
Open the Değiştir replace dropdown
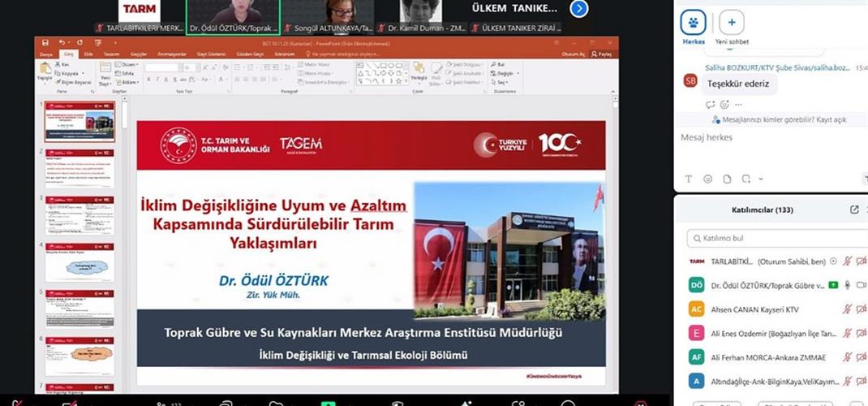pyautogui.click(x=503, y=73)
